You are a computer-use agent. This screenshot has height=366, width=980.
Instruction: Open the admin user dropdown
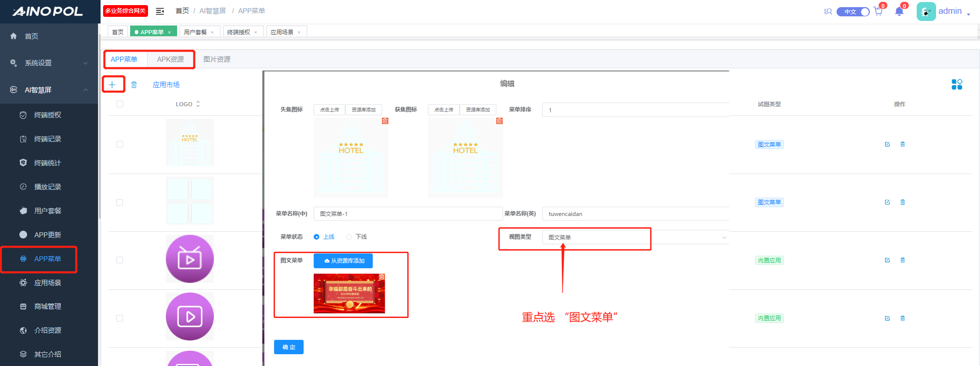point(952,11)
